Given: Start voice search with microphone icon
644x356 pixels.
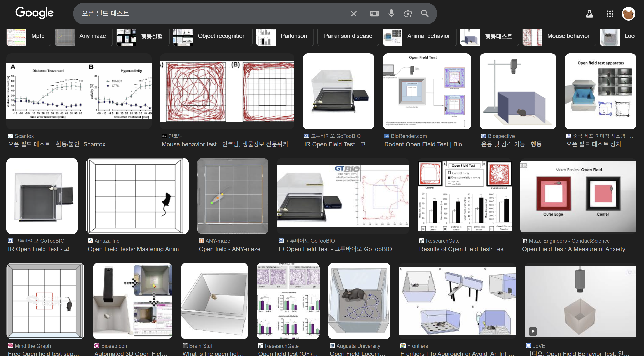Looking at the screenshot, I should (391, 14).
